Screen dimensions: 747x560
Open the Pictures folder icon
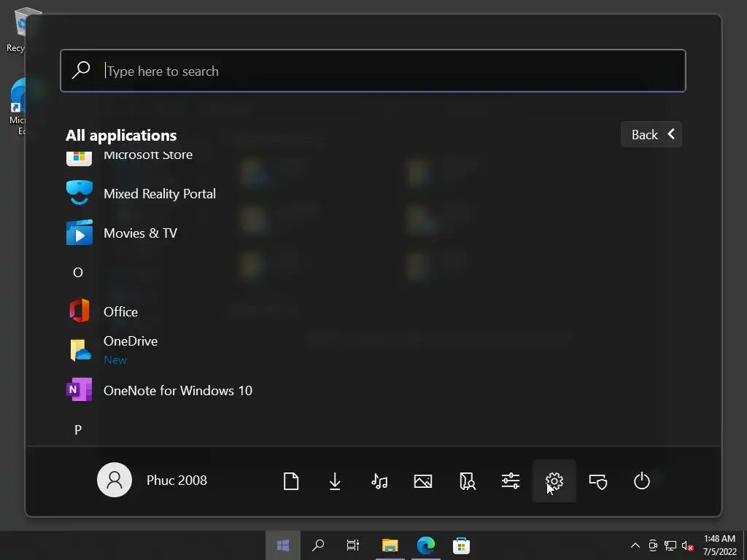tap(423, 481)
